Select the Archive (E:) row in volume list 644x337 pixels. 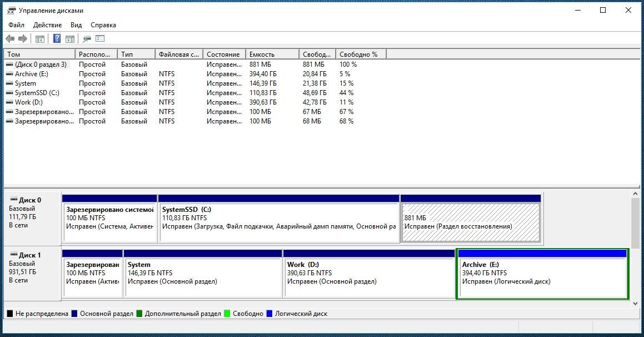pos(32,74)
